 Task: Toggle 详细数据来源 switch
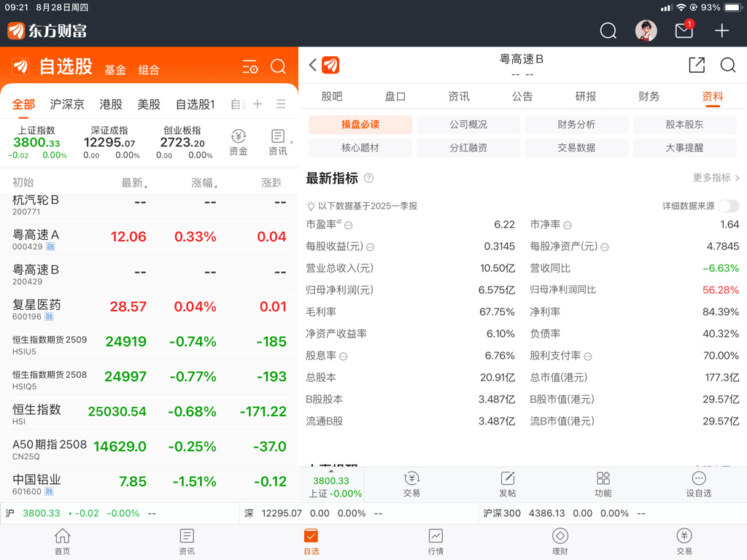coord(729,206)
